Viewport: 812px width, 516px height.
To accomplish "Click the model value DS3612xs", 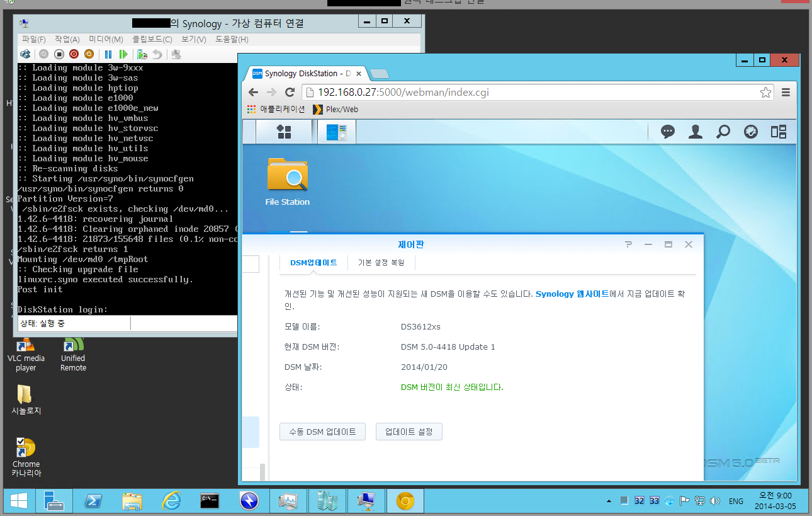I will pos(420,327).
